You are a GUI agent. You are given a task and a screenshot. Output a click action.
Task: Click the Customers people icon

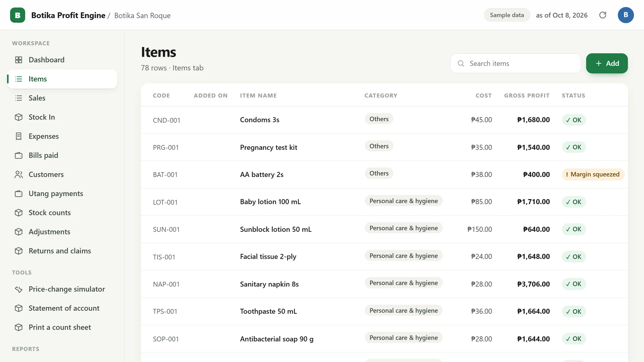[x=19, y=174]
